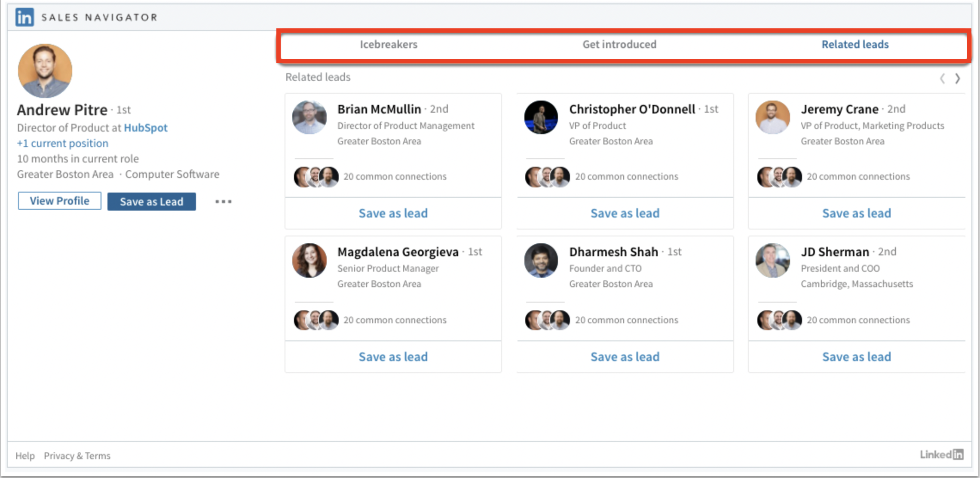View Brian McMullin's common connections

[x=395, y=176]
